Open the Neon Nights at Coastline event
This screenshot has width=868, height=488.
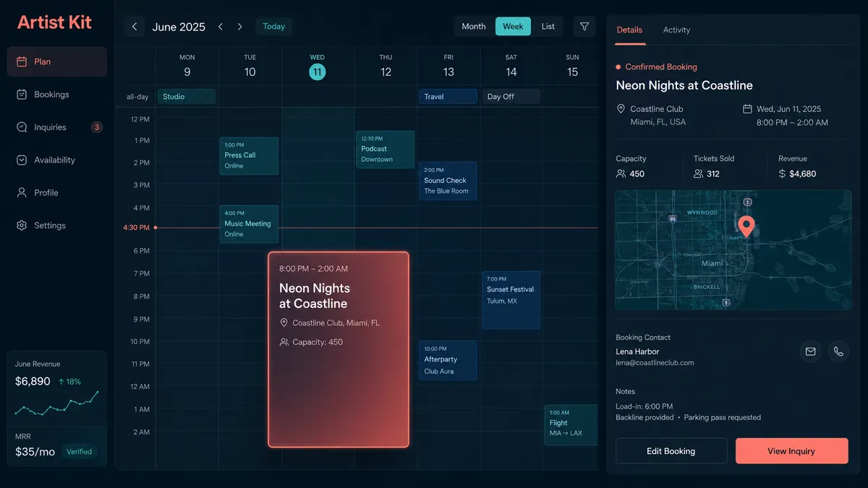339,350
